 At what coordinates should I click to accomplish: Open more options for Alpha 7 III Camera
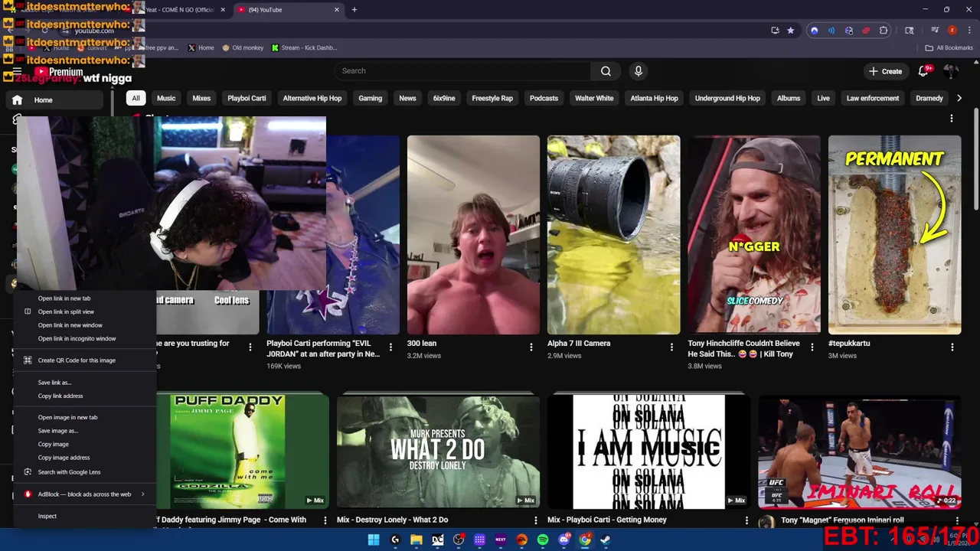[671, 347]
